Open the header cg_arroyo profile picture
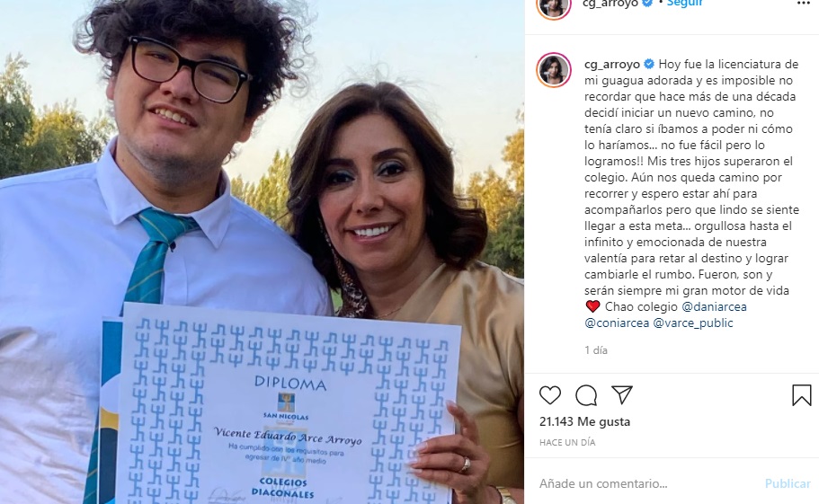The height and width of the screenshot is (504, 819). pyautogui.click(x=554, y=5)
